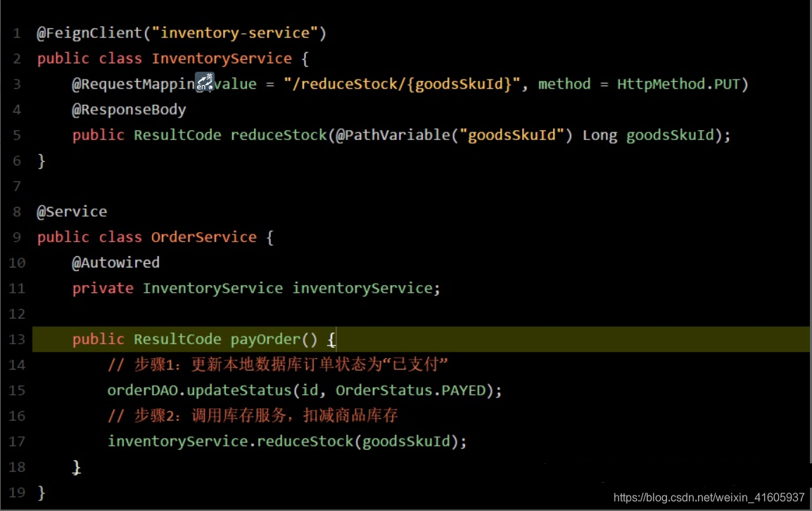Click the OrderService class name
Screen dimensions: 812x511
tap(203, 237)
